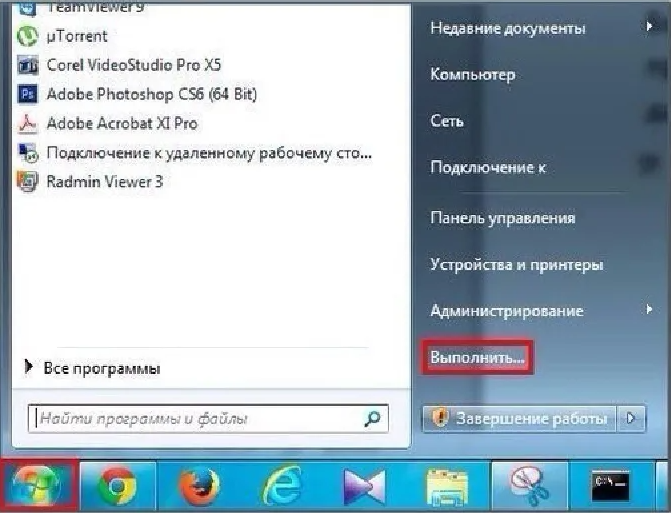The width and height of the screenshot is (671, 513).
Task: Click the Remote Desktop Connection icon
Action: (27, 153)
